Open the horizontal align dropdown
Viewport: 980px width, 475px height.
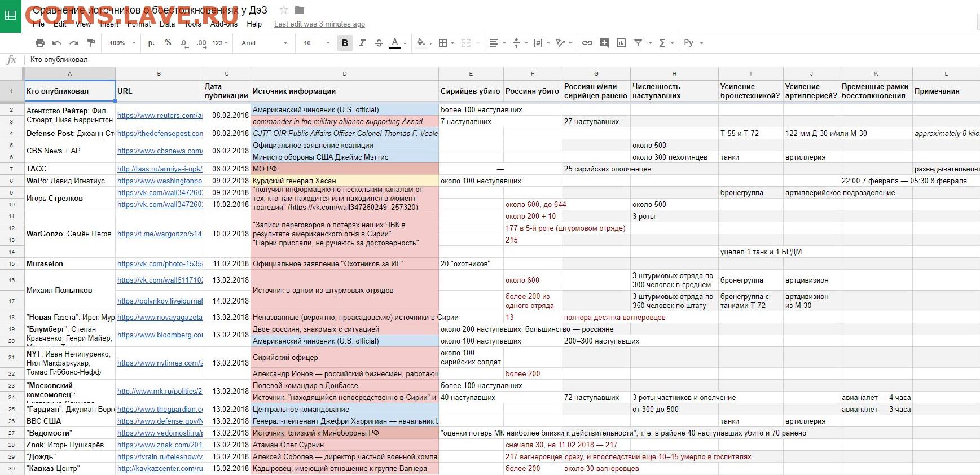pos(497,43)
